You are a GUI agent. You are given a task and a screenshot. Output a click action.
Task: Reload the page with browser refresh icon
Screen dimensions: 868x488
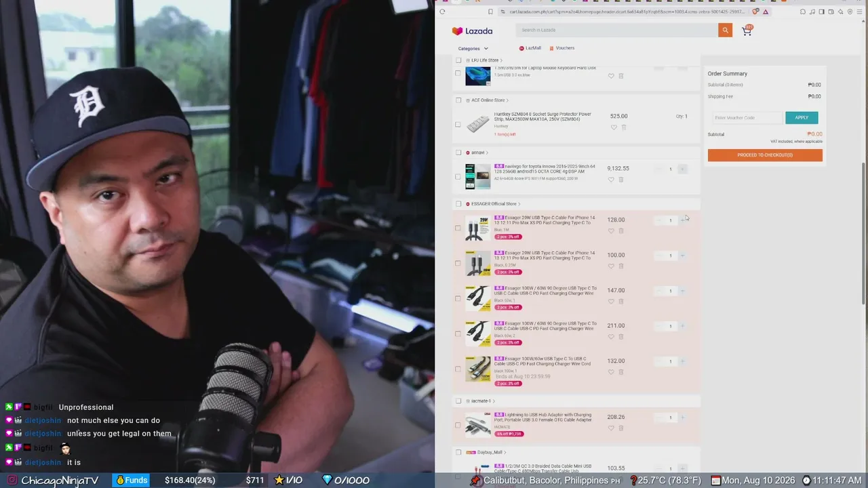[442, 12]
